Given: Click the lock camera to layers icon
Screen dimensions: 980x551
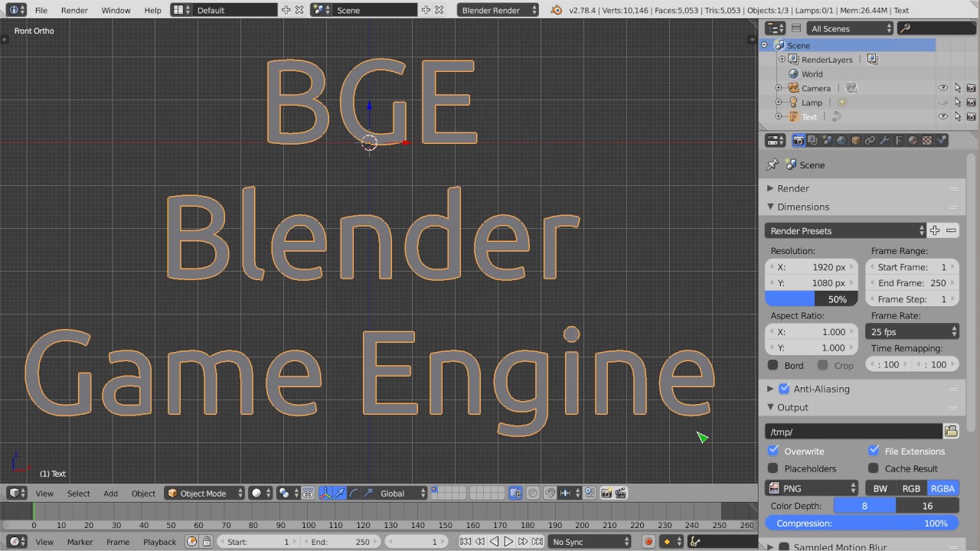Looking at the screenshot, I should point(515,494).
